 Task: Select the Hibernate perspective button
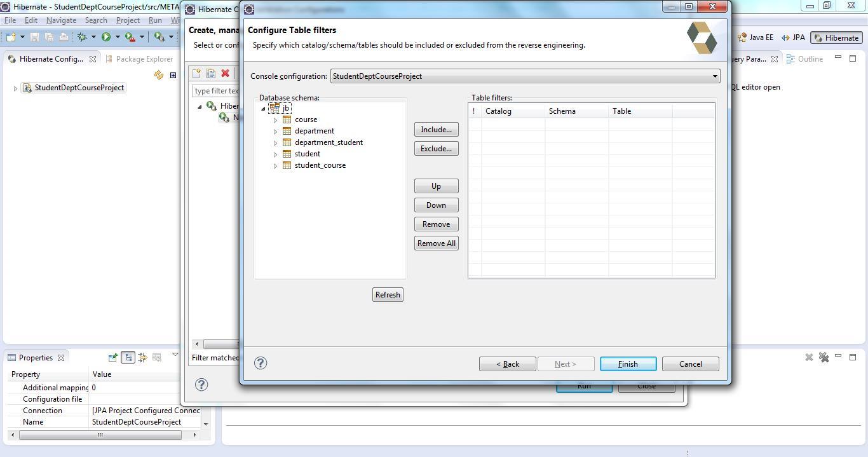pyautogui.click(x=836, y=38)
